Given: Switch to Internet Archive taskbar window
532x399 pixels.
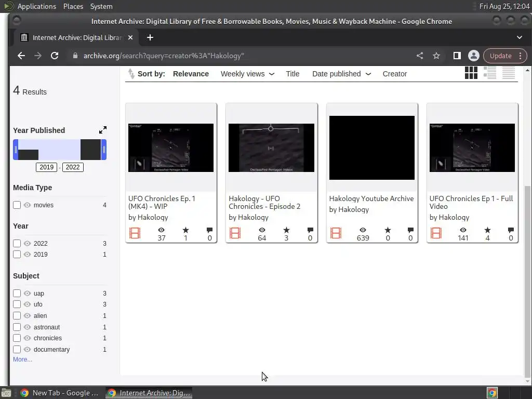Looking at the screenshot, I should (149, 393).
